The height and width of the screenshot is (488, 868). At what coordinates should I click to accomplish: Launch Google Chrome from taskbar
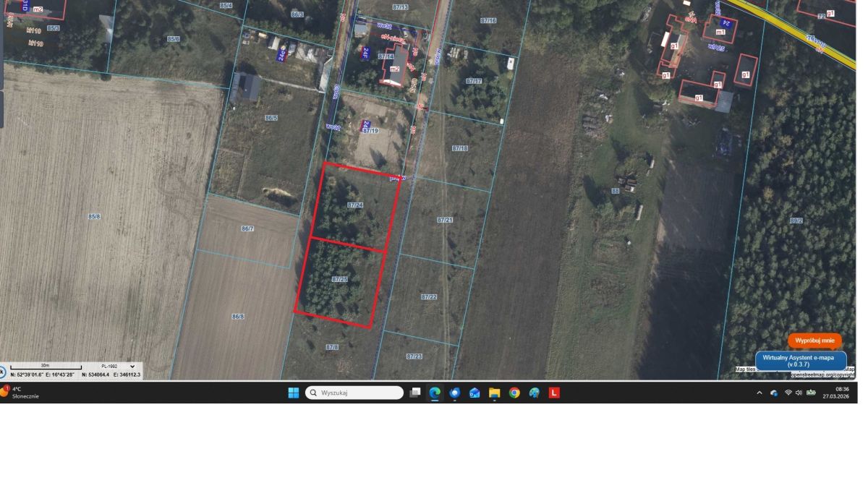tap(514, 393)
